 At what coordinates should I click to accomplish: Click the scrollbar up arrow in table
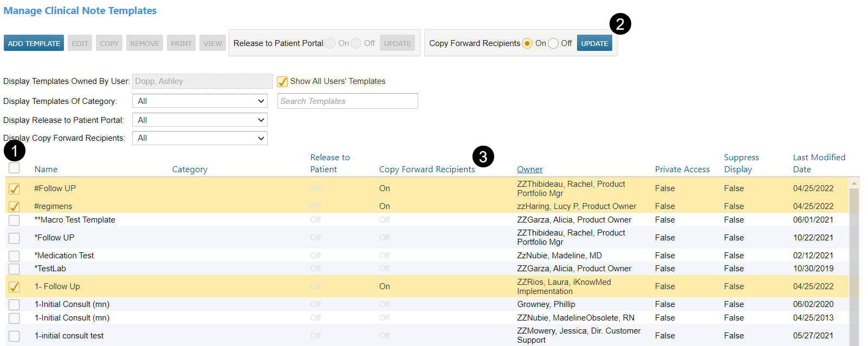point(854,184)
